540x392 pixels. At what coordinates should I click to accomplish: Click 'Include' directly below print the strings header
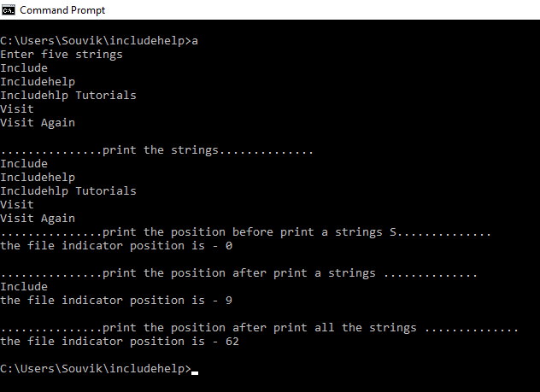coord(24,164)
